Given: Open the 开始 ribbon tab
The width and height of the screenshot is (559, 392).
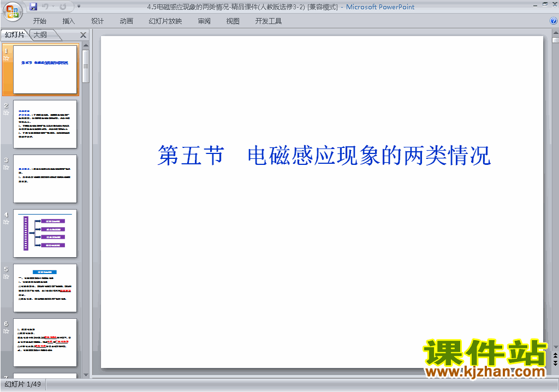Looking at the screenshot, I should (x=39, y=21).
